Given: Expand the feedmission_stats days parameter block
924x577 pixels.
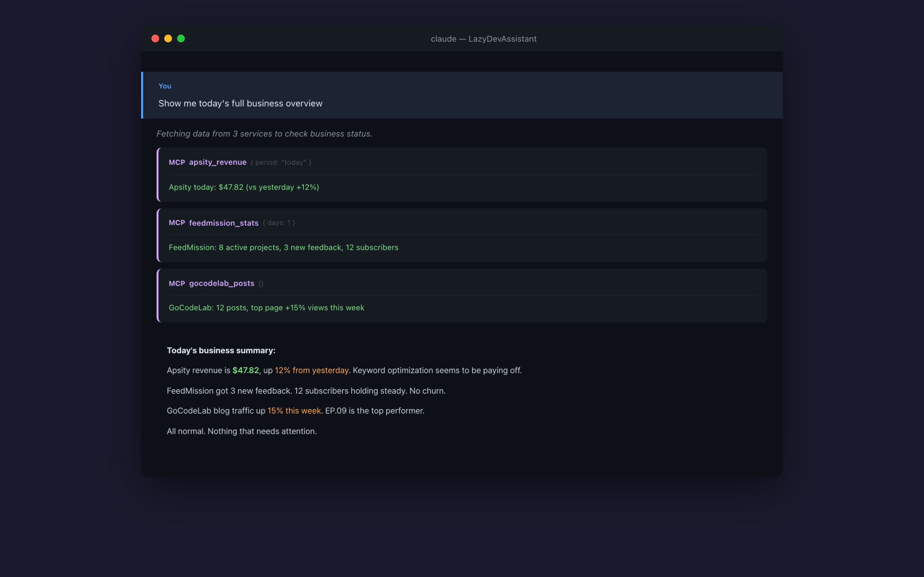Looking at the screenshot, I should 279,223.
